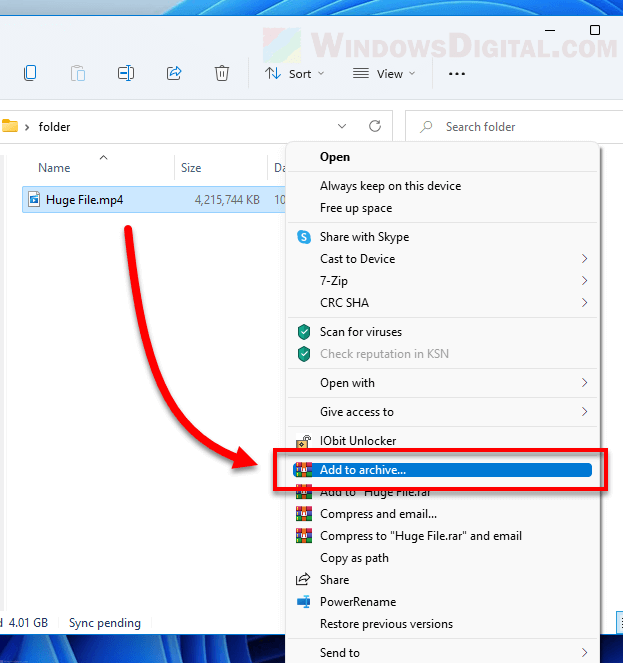Open the See more ellipsis menu
Viewport: 623px width, 663px height.
(457, 74)
